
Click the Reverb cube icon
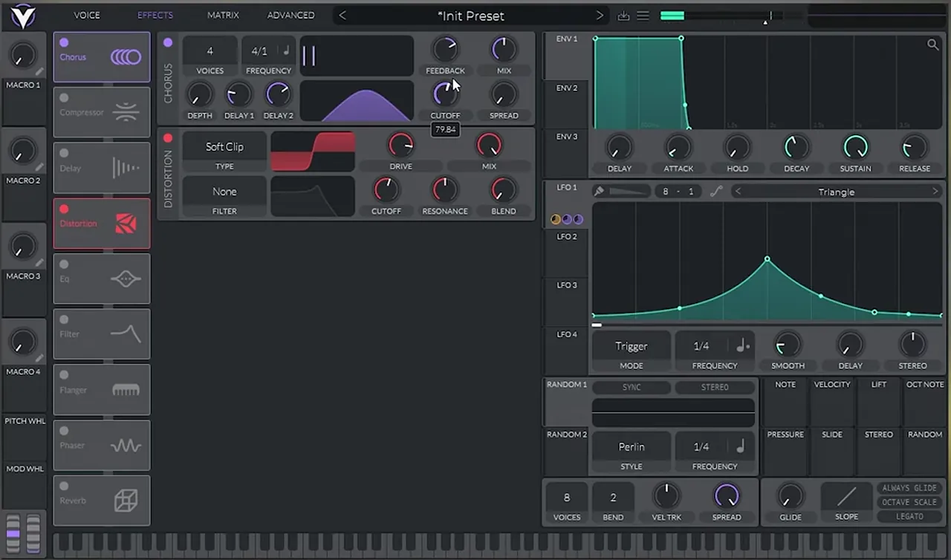click(x=126, y=501)
